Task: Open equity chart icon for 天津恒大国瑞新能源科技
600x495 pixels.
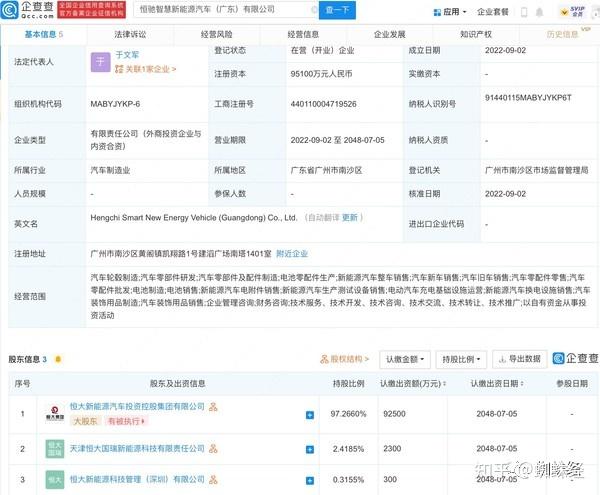Action: [x=213, y=449]
